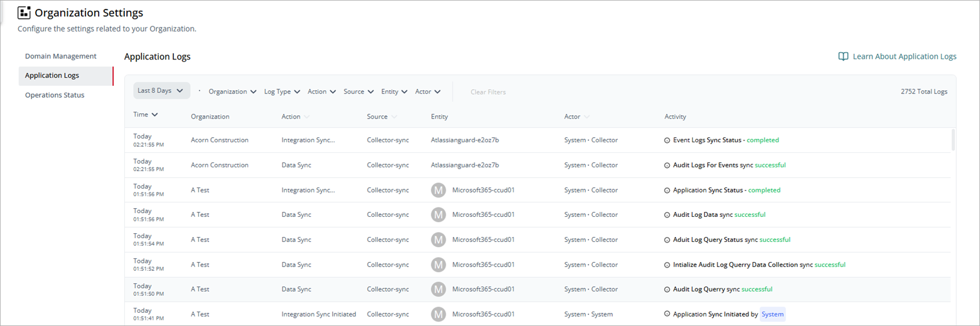Click info icon next to Application Sync Initiated by
The width and height of the screenshot is (980, 326).
[x=667, y=314]
